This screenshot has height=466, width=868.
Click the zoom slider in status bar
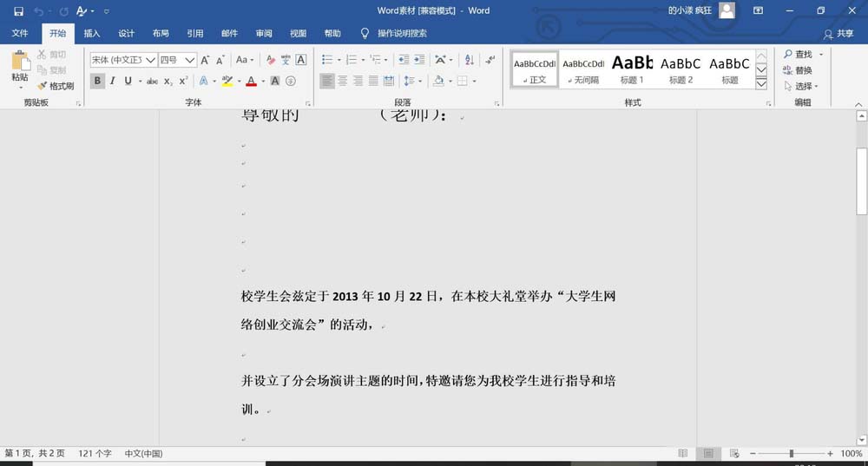pyautogui.click(x=791, y=454)
